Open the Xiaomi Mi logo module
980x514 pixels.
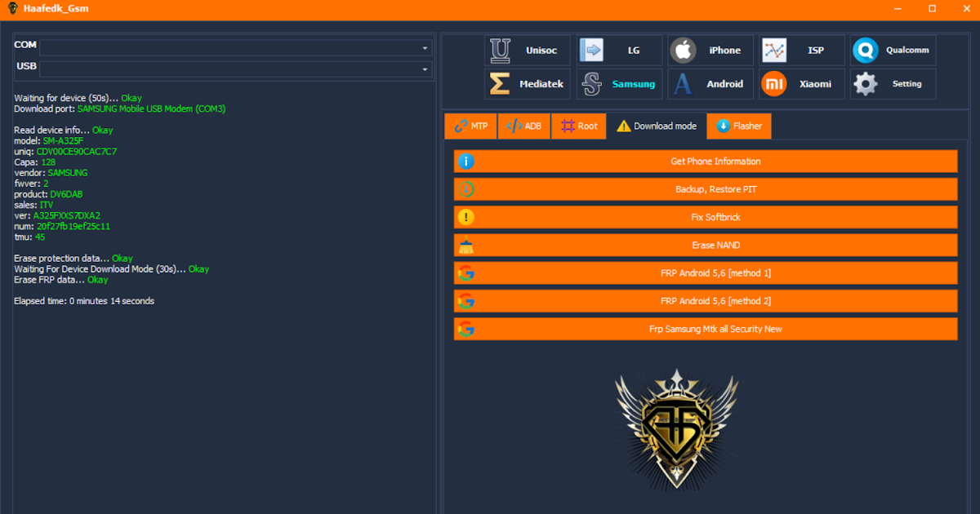(773, 84)
